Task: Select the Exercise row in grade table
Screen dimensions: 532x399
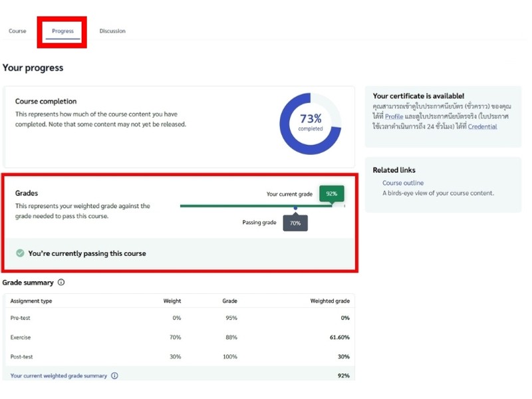Action: (x=180, y=337)
